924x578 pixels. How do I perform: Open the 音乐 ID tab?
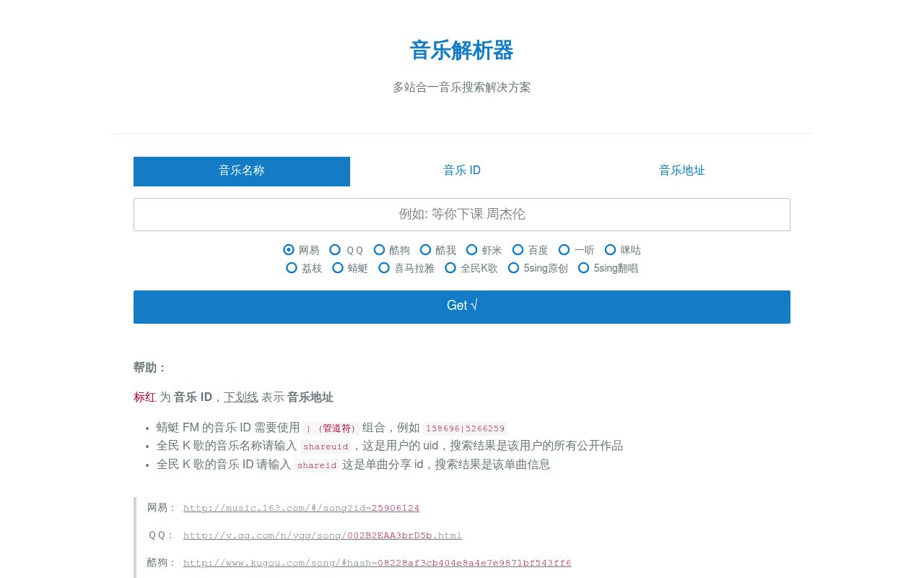(462, 171)
